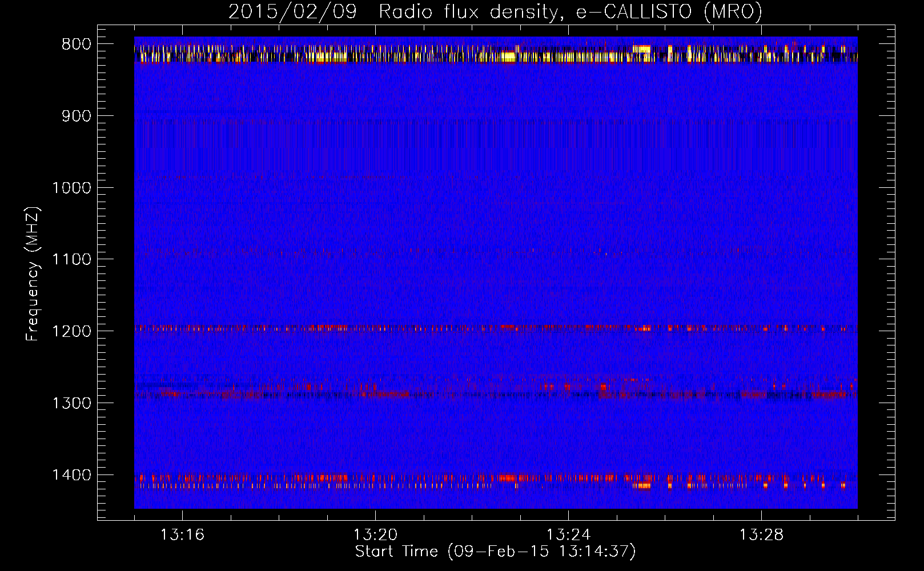Select the 'Frequency (MHZ)' axis label

pos(33,274)
